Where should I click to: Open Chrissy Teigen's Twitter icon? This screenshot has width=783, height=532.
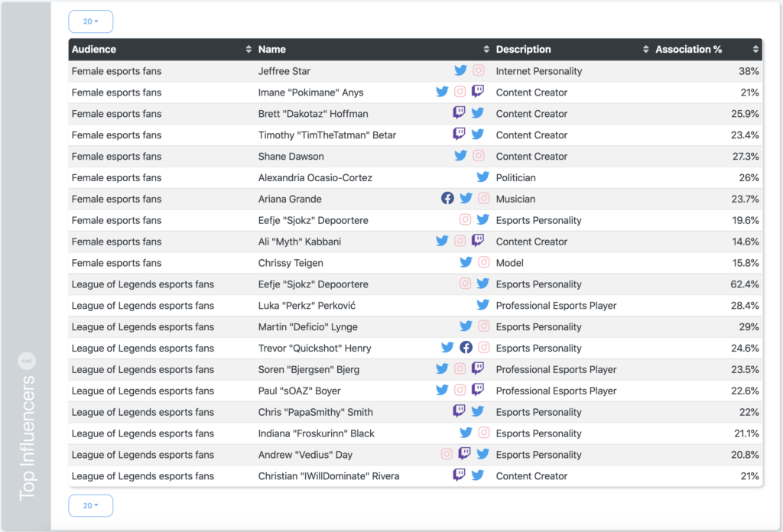click(x=466, y=262)
